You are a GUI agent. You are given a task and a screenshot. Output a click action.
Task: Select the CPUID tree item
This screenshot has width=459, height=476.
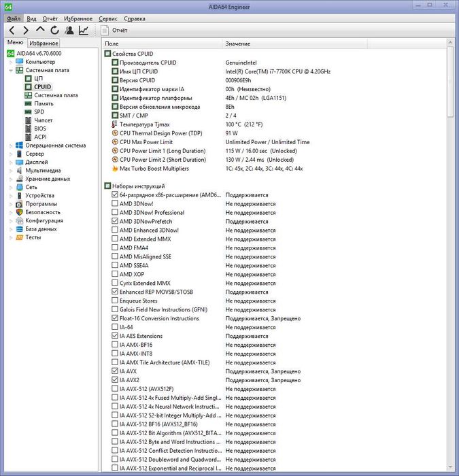point(42,87)
